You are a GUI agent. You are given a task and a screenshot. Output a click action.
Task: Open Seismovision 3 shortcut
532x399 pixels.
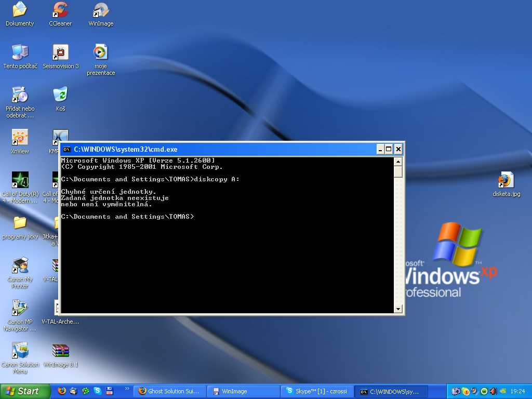(x=61, y=52)
